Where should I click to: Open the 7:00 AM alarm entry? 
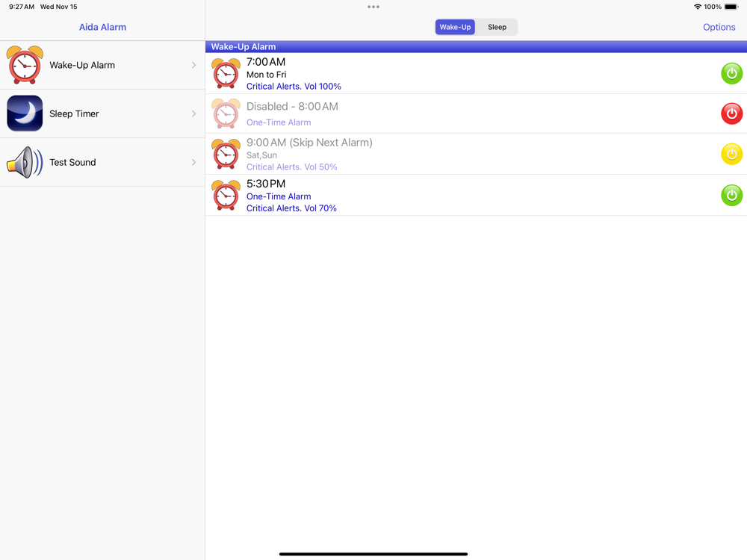(476, 73)
